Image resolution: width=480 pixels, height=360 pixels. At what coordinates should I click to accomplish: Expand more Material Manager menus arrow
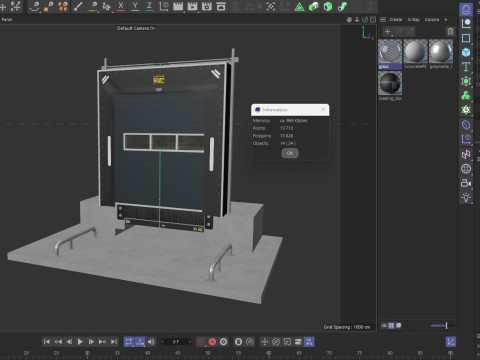(446, 19)
